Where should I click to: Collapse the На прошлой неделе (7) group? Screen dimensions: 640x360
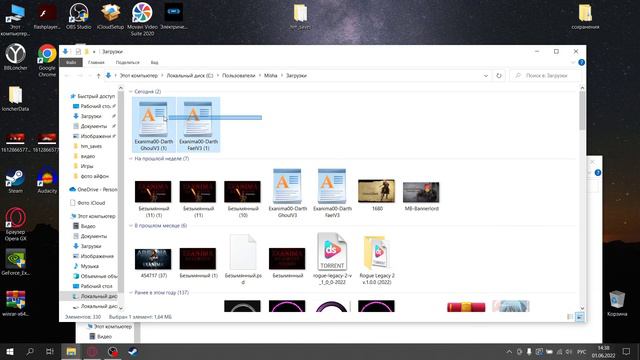(131, 158)
